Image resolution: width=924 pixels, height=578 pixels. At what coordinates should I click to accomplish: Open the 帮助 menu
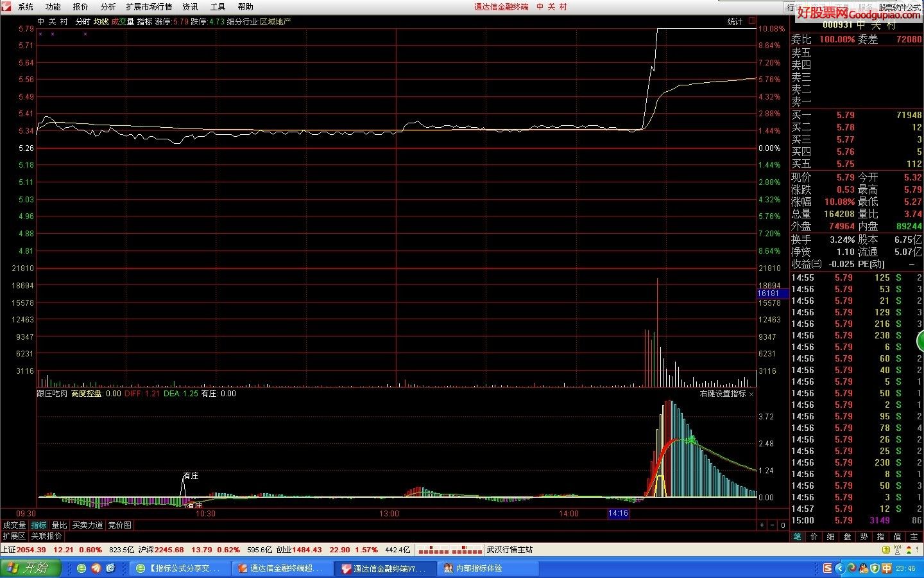pyautogui.click(x=245, y=7)
